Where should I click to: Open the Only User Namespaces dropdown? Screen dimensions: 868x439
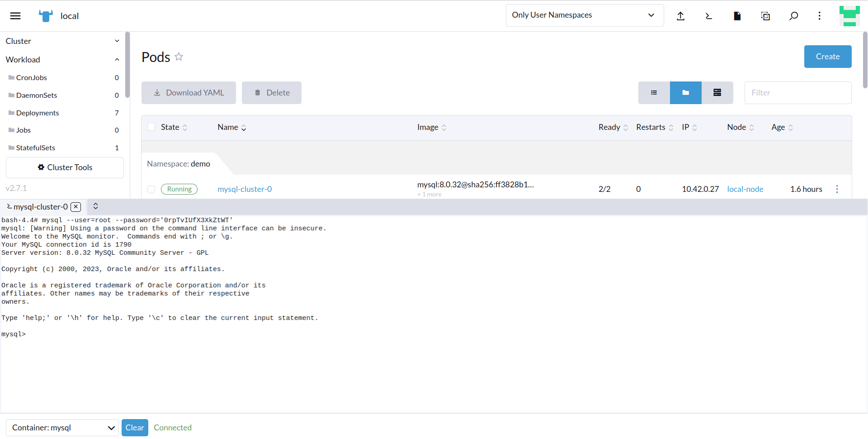(584, 15)
